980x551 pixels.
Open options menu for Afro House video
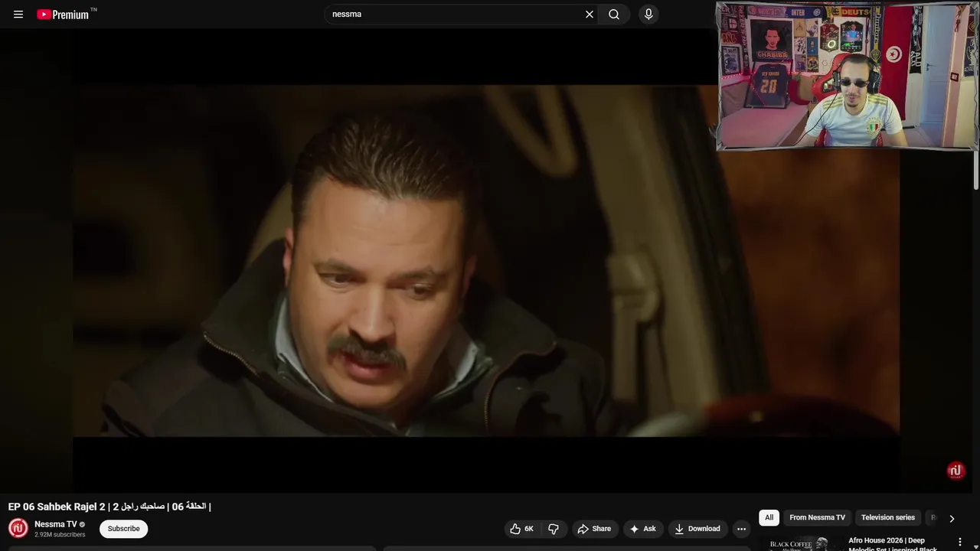click(x=960, y=542)
